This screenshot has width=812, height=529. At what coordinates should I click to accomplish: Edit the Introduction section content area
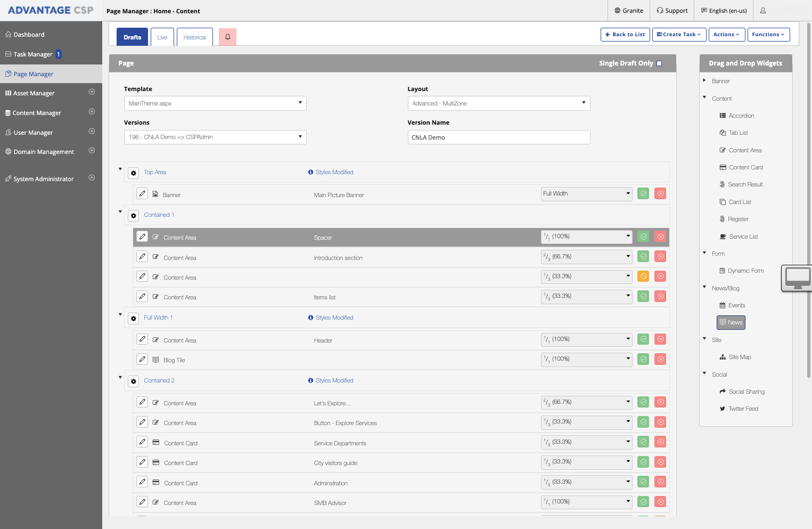(x=142, y=257)
